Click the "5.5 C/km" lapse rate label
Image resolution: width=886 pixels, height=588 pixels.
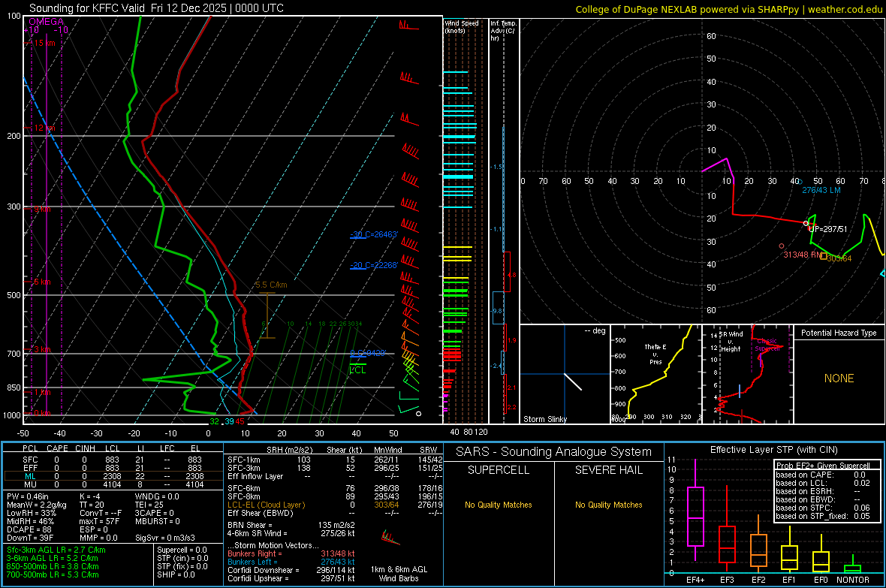click(271, 285)
